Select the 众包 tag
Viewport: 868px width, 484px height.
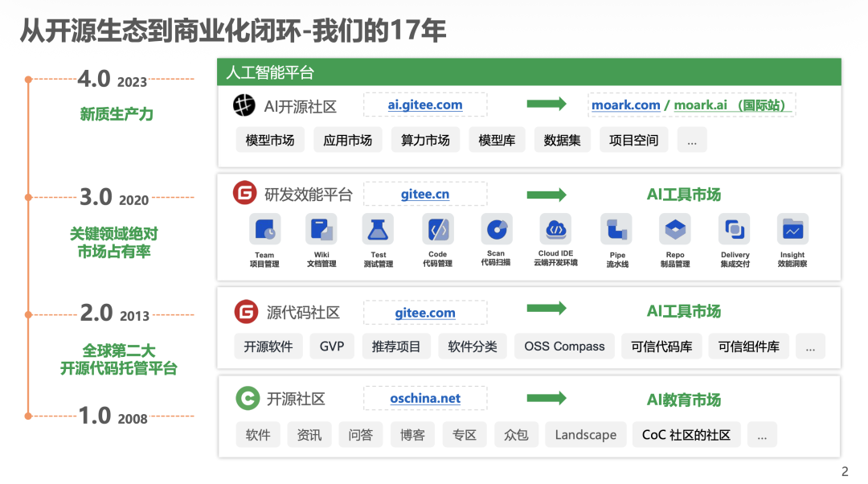click(516, 435)
